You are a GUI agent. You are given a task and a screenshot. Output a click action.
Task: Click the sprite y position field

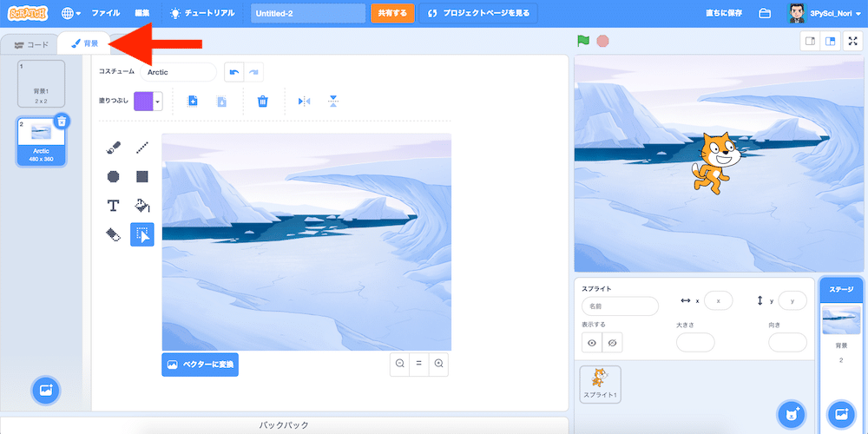point(792,300)
